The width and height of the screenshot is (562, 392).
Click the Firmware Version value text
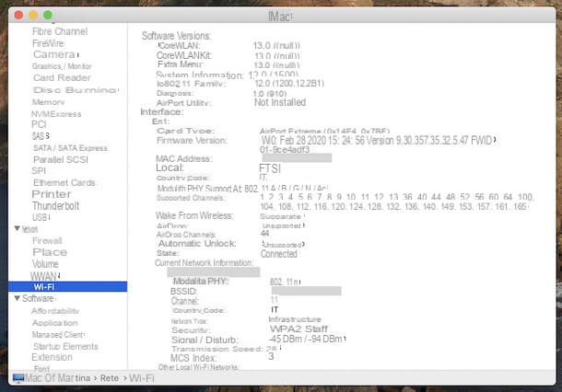click(x=378, y=144)
